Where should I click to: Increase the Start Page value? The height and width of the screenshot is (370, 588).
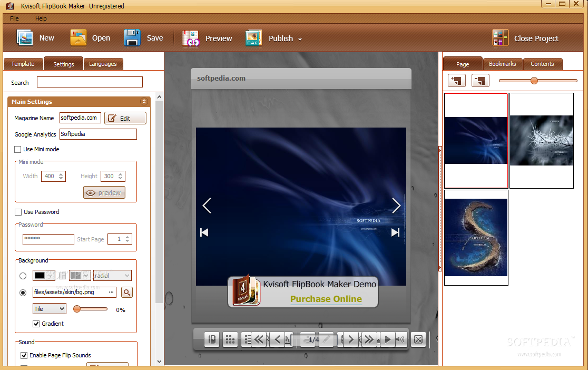[127, 237]
